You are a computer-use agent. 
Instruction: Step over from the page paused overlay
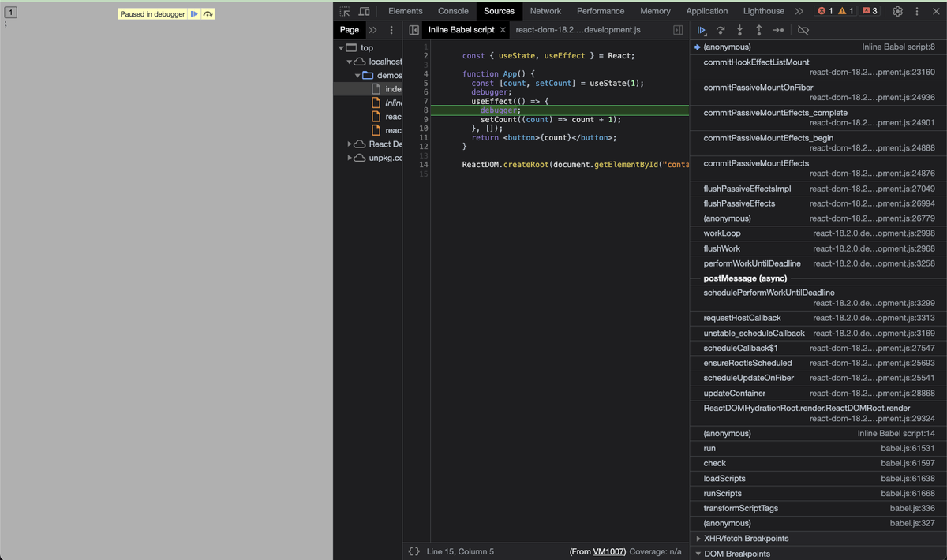coord(208,14)
